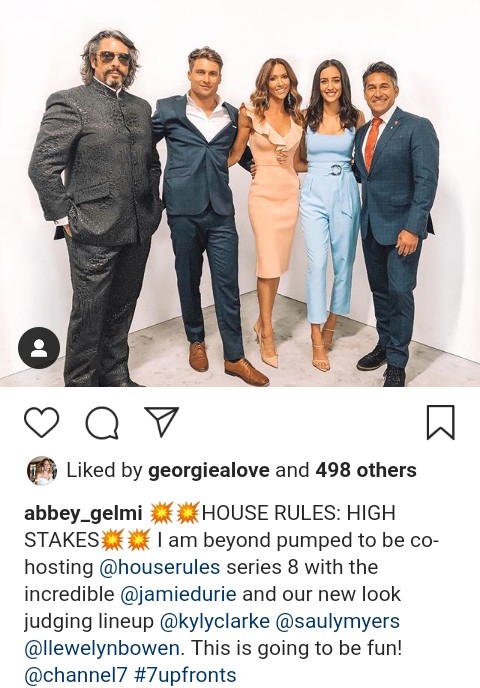The width and height of the screenshot is (480, 688).
Task: Browse the #7upfronts hashtag
Action: coord(186,675)
